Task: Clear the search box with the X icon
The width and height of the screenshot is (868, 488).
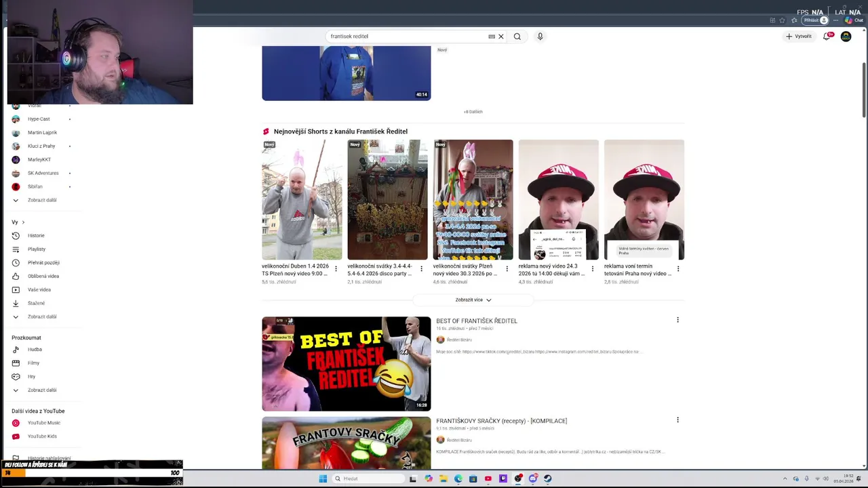Action: point(501,37)
